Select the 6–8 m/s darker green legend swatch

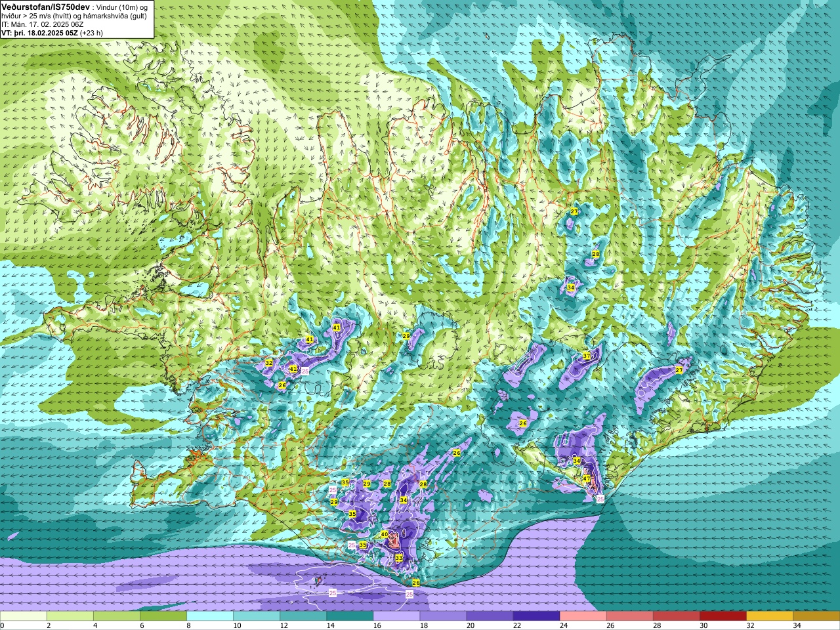tap(163, 616)
